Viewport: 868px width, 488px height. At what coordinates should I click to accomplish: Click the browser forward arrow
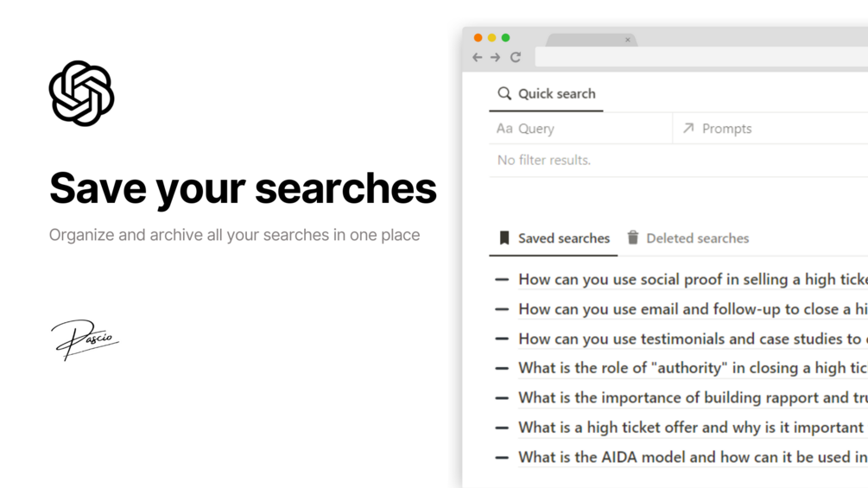pos(496,57)
